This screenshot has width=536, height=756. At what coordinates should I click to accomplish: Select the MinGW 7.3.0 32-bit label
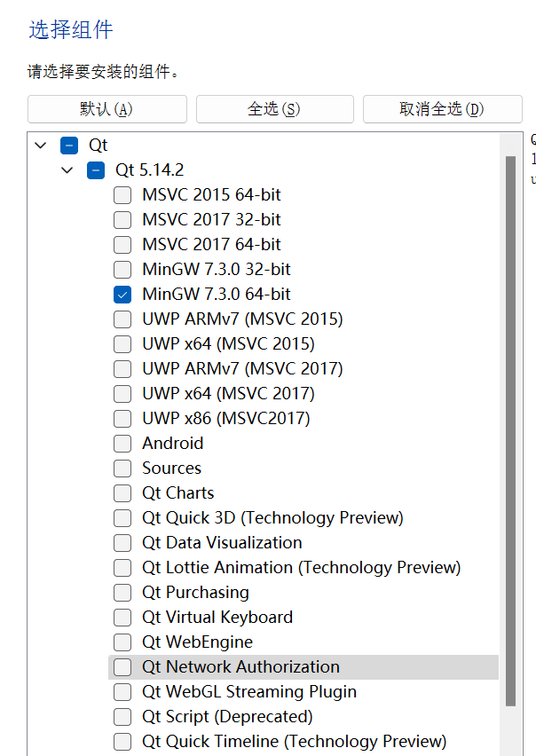(x=217, y=270)
